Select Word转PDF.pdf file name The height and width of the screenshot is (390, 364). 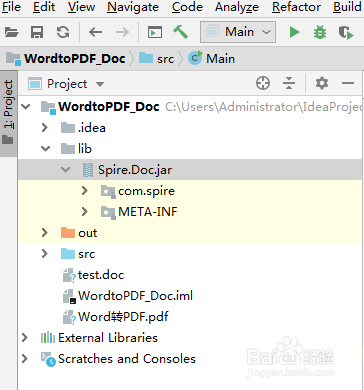123,317
